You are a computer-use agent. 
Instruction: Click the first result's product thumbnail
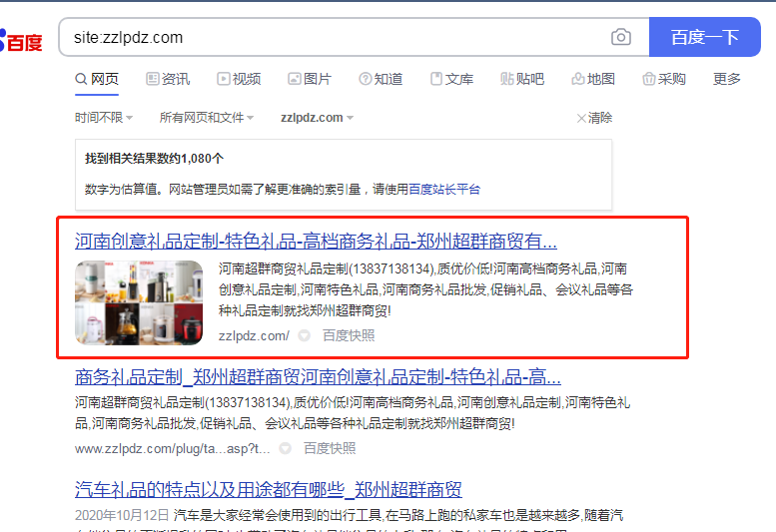click(x=139, y=302)
